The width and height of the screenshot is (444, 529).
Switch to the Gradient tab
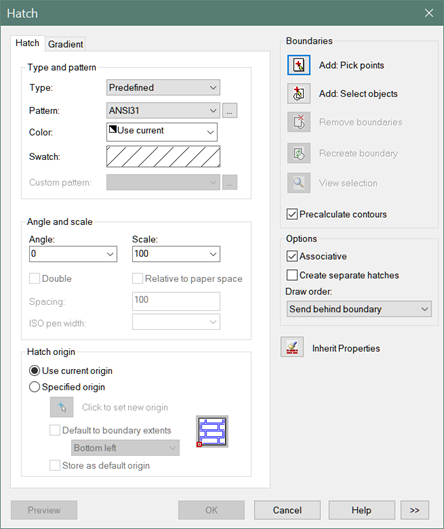click(65, 44)
